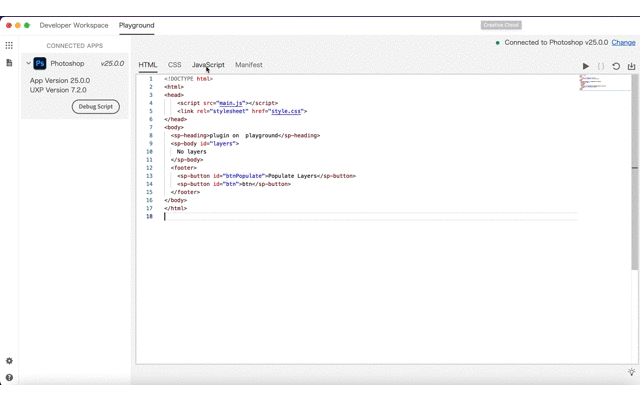Click the Photoshop Ps app icon
The width and height of the screenshot is (640, 400).
coord(40,63)
